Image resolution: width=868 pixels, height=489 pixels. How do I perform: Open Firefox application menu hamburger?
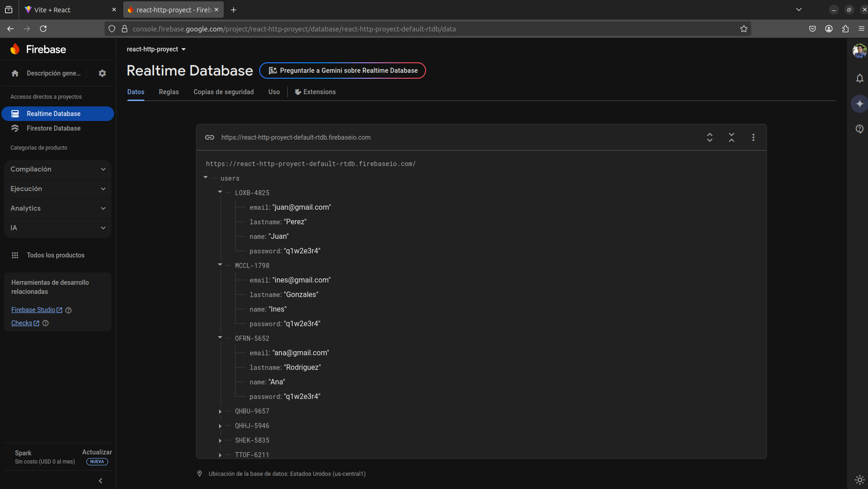pyautogui.click(x=862, y=29)
